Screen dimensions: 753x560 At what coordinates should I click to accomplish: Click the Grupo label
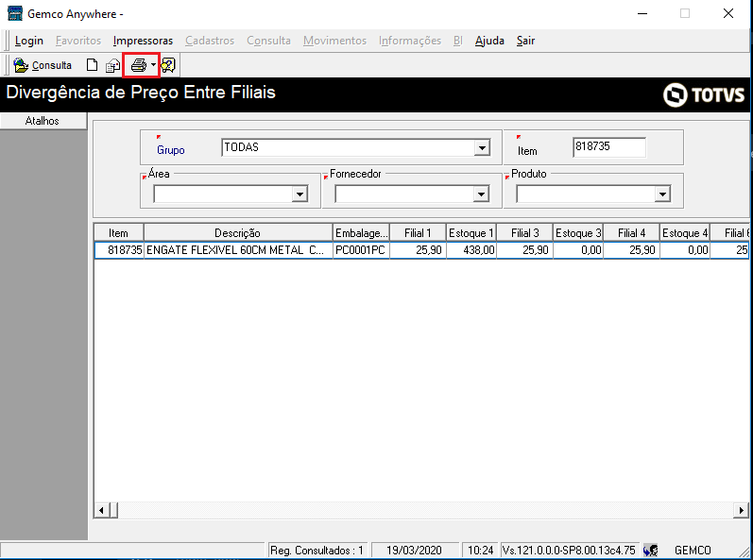170,150
